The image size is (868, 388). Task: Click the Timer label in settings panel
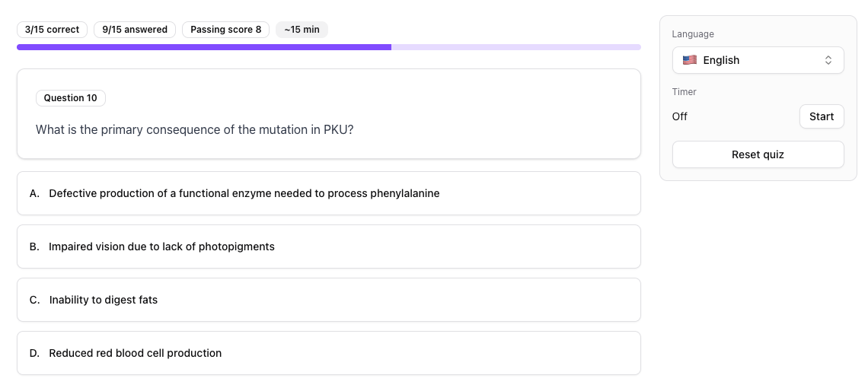(x=685, y=92)
